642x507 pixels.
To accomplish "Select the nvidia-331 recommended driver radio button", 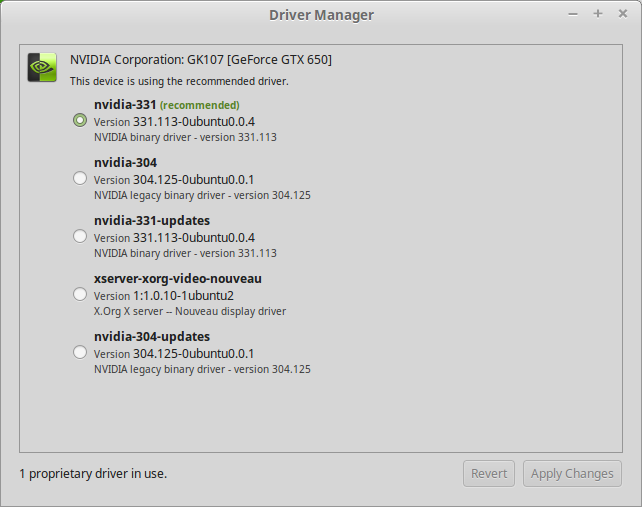I will tap(80, 120).
